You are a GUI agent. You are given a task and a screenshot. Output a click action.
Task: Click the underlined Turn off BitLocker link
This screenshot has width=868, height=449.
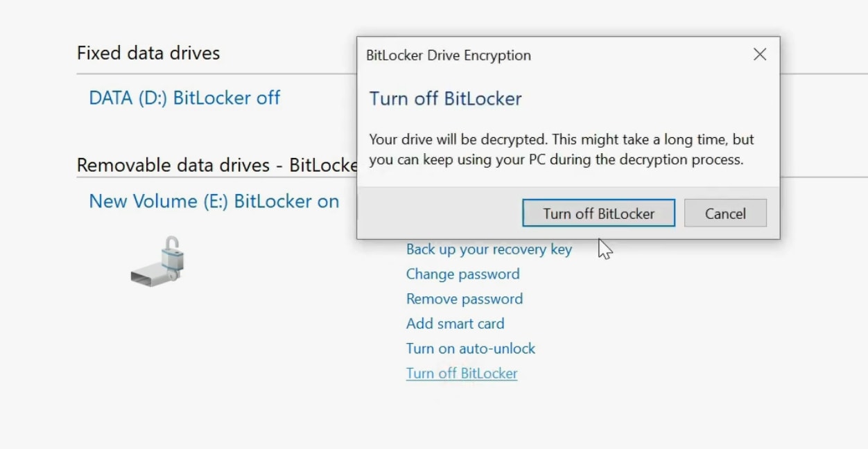pyautogui.click(x=462, y=373)
